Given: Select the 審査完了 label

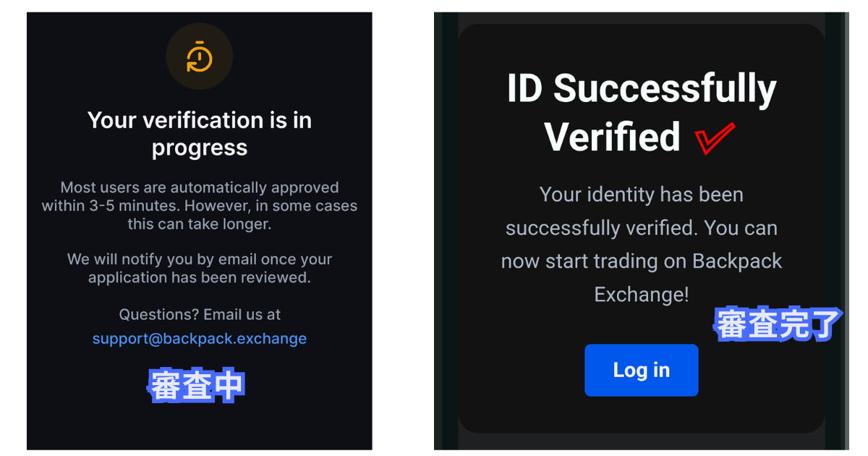Looking at the screenshot, I should coord(778,324).
